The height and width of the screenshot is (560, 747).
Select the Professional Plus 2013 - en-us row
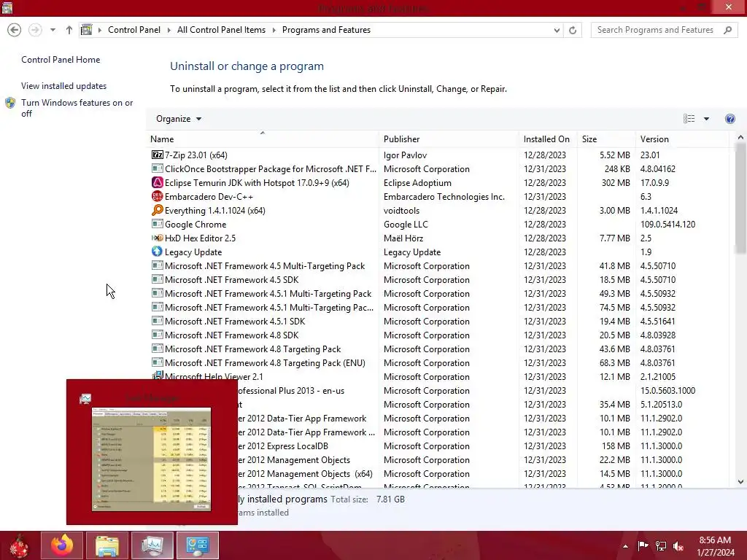[x=483, y=391]
